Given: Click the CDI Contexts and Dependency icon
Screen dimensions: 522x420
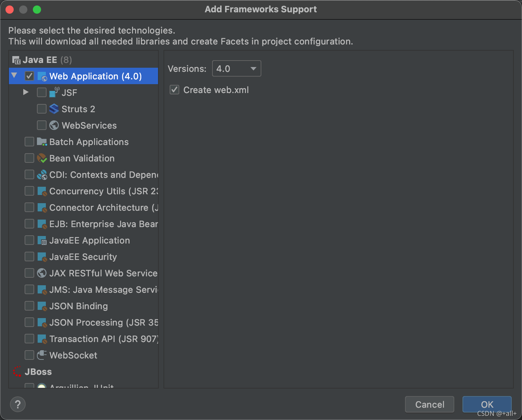Looking at the screenshot, I should coord(42,175).
